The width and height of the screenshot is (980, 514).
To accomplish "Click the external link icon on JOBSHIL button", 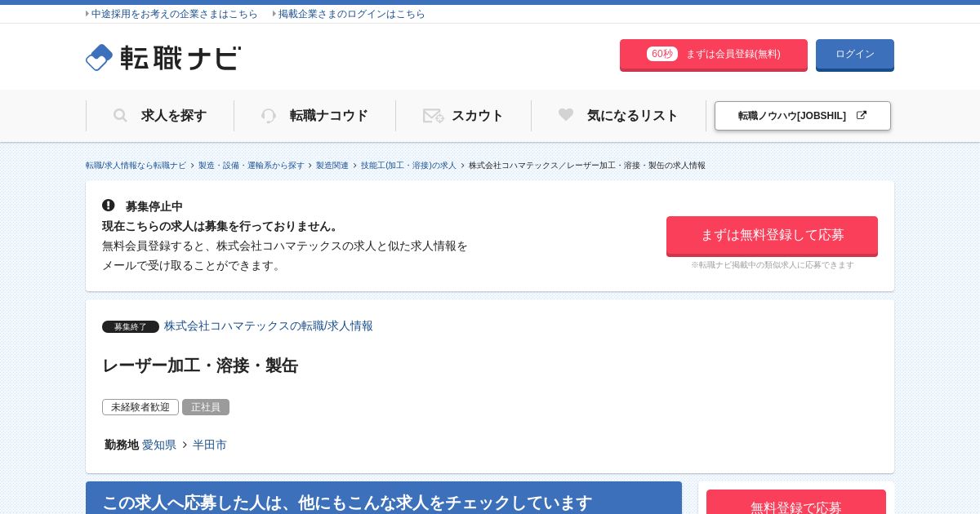I will click(x=861, y=115).
